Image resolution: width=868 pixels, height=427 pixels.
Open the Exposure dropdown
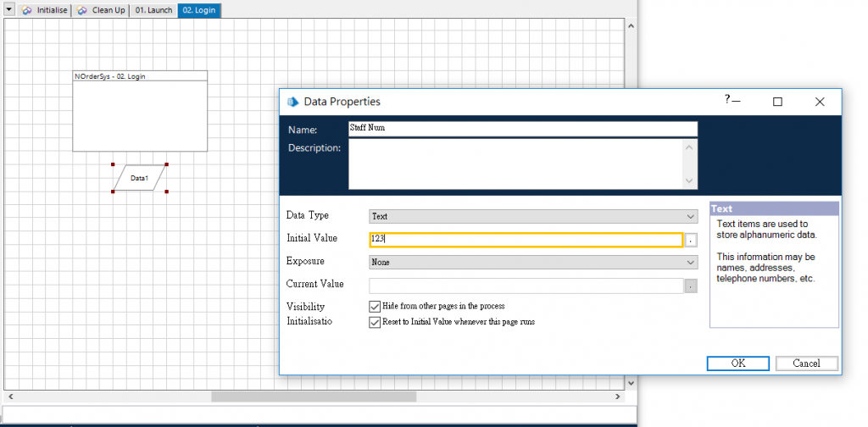(533, 262)
